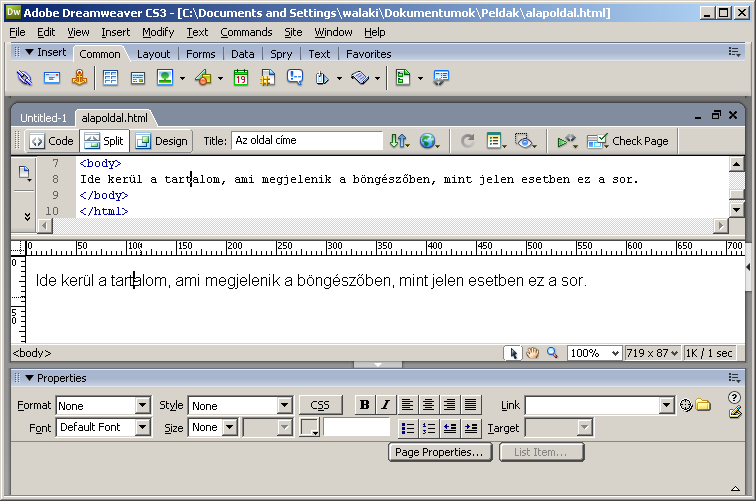Open the Style dropdown
Viewport: 756px width, 501px height.
click(284, 406)
